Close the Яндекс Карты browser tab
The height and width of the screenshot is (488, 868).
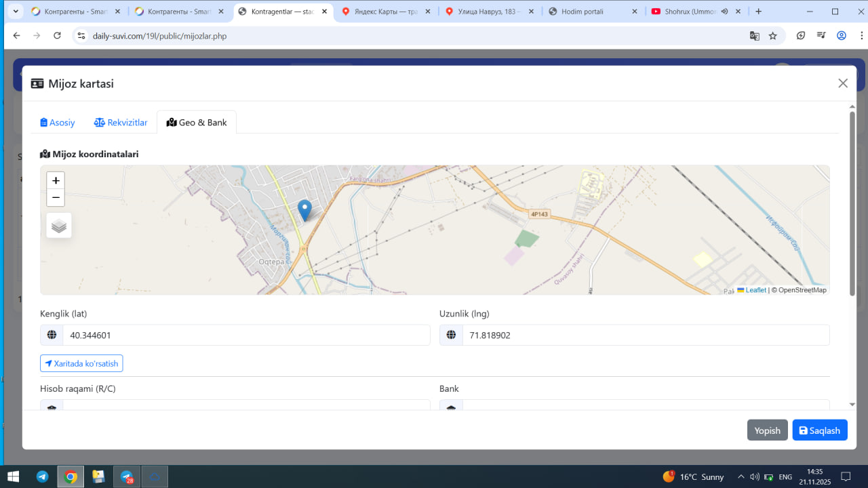(x=427, y=12)
